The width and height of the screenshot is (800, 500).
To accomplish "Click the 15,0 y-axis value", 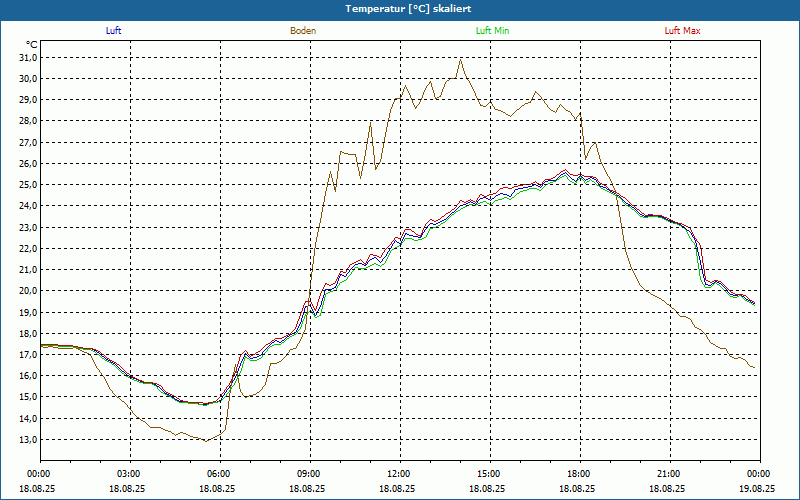I will point(28,397).
